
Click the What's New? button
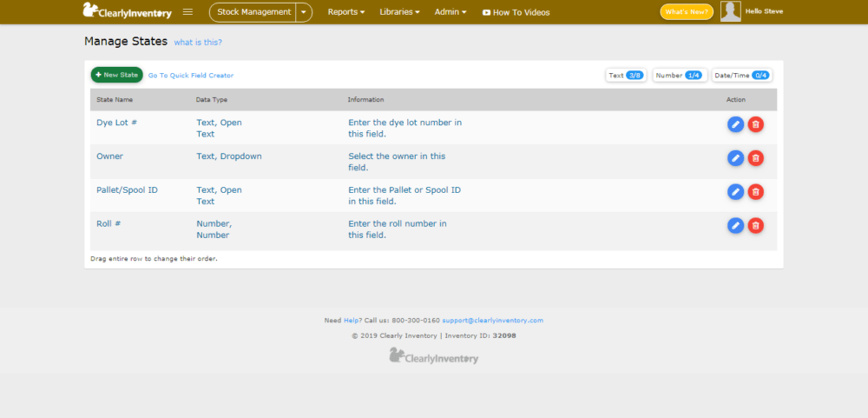click(x=687, y=11)
